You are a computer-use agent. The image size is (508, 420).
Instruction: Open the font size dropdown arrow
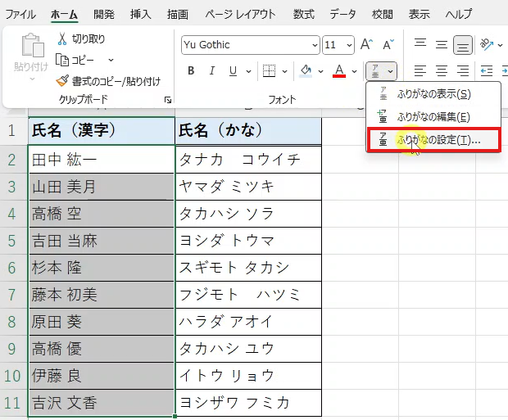click(350, 45)
